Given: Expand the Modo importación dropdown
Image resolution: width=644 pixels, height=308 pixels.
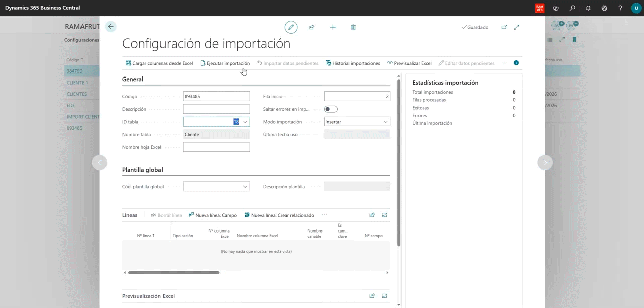Looking at the screenshot, I should pos(385,122).
